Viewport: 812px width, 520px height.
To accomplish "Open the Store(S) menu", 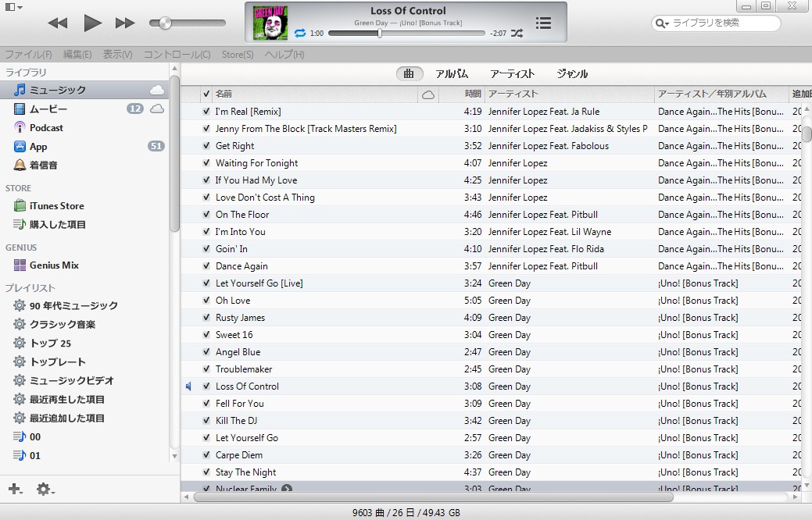I will pyautogui.click(x=238, y=55).
